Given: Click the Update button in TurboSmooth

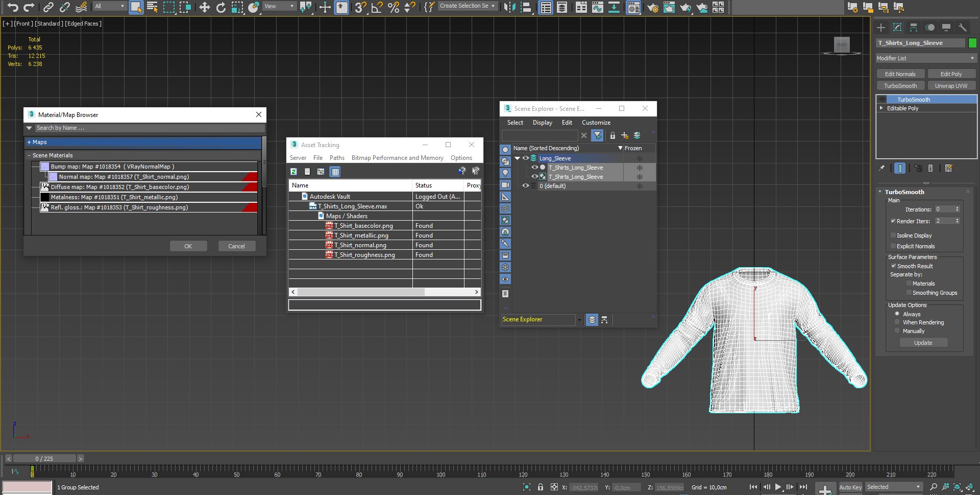Looking at the screenshot, I should pos(923,343).
